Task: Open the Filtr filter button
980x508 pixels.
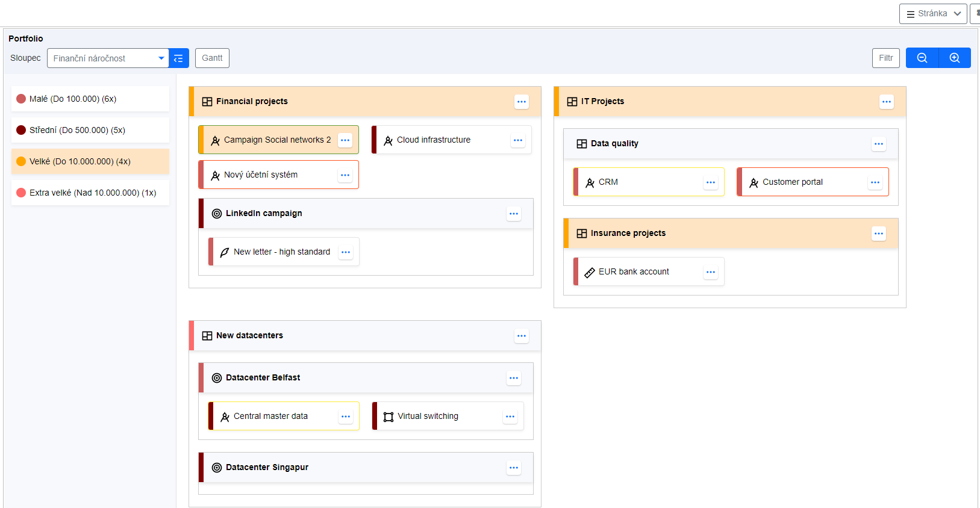Action: coord(885,58)
